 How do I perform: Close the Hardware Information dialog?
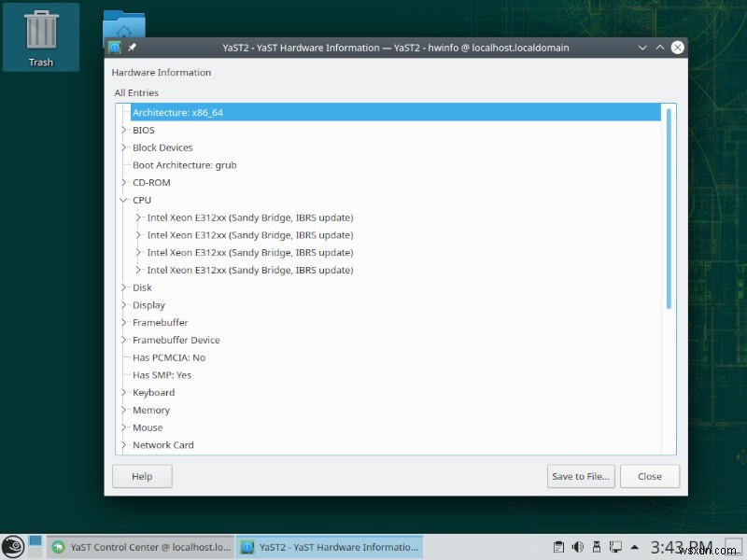650,476
